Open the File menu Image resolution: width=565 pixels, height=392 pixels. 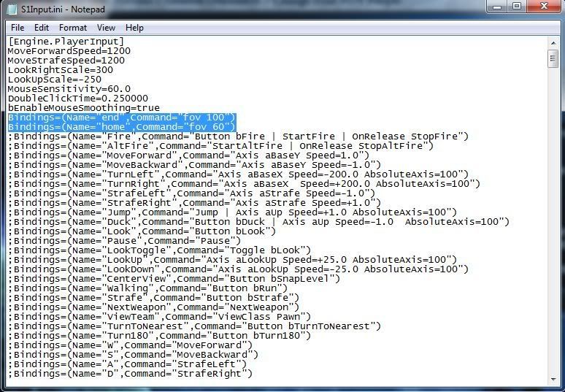click(18, 28)
